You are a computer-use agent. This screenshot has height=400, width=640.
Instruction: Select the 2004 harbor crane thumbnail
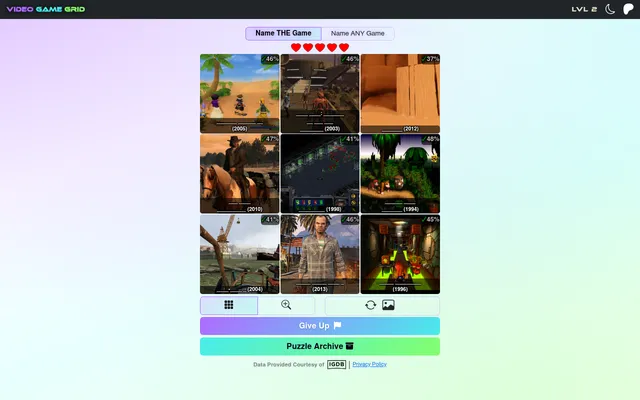click(x=240, y=254)
